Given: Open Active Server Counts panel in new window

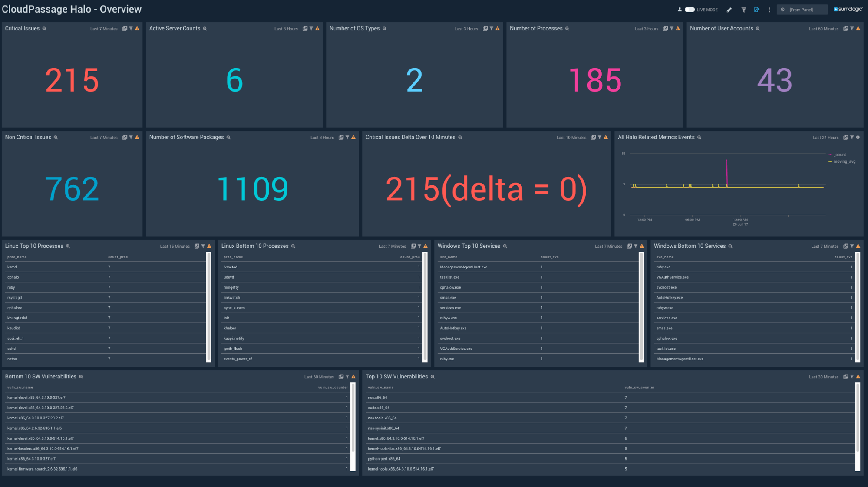Looking at the screenshot, I should coord(305,29).
